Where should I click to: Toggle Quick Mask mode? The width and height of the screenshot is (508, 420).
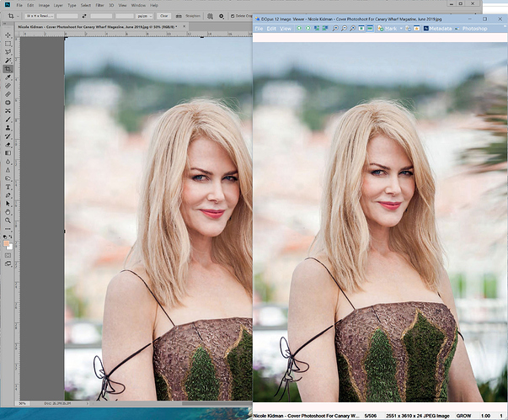tap(8, 255)
